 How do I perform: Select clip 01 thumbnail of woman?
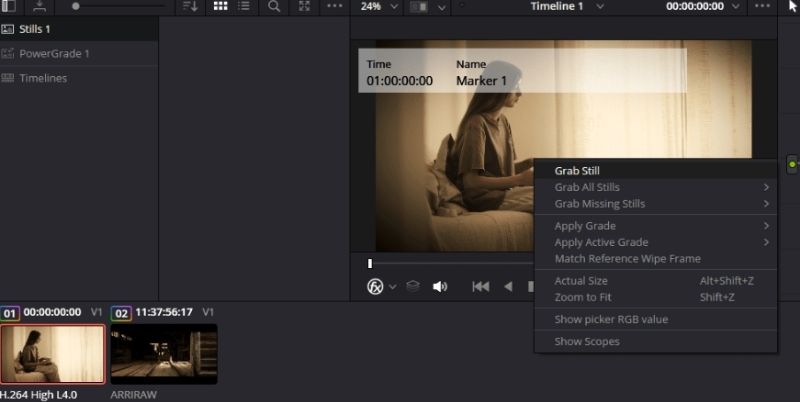pyautogui.click(x=53, y=354)
